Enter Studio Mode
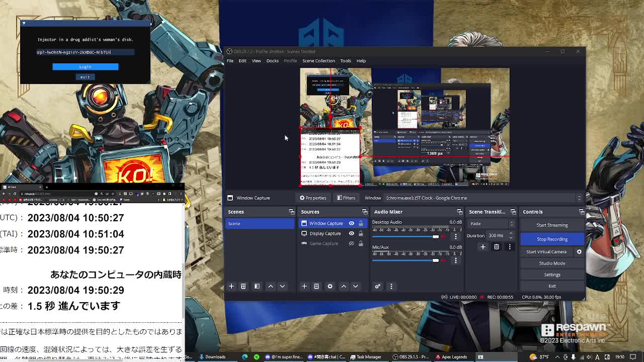The width and height of the screenshot is (644, 362). point(552,263)
